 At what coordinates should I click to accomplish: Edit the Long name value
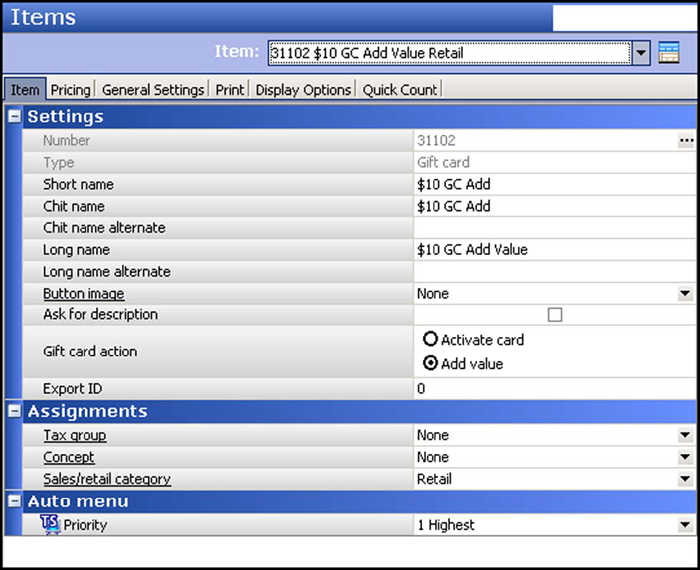(x=554, y=250)
